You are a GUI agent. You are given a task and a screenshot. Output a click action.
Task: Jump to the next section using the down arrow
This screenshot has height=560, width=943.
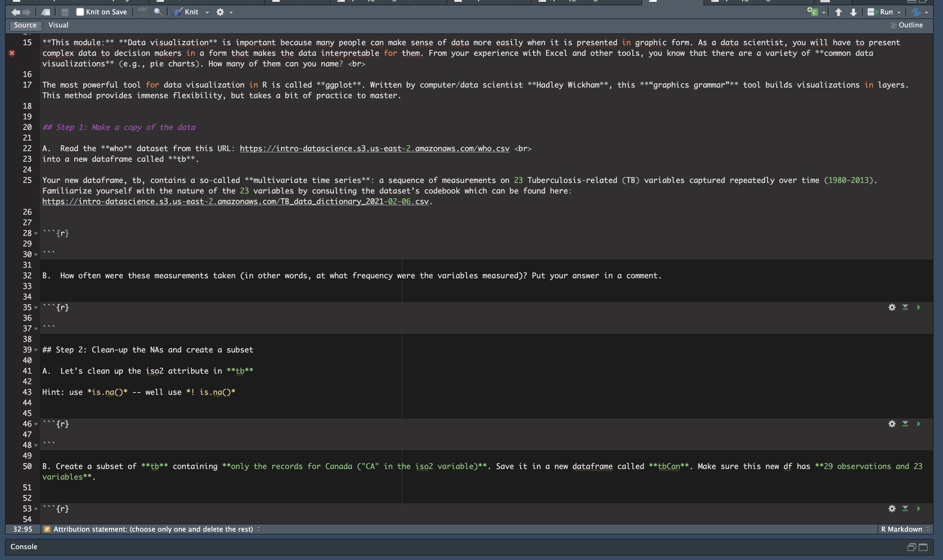(x=853, y=12)
